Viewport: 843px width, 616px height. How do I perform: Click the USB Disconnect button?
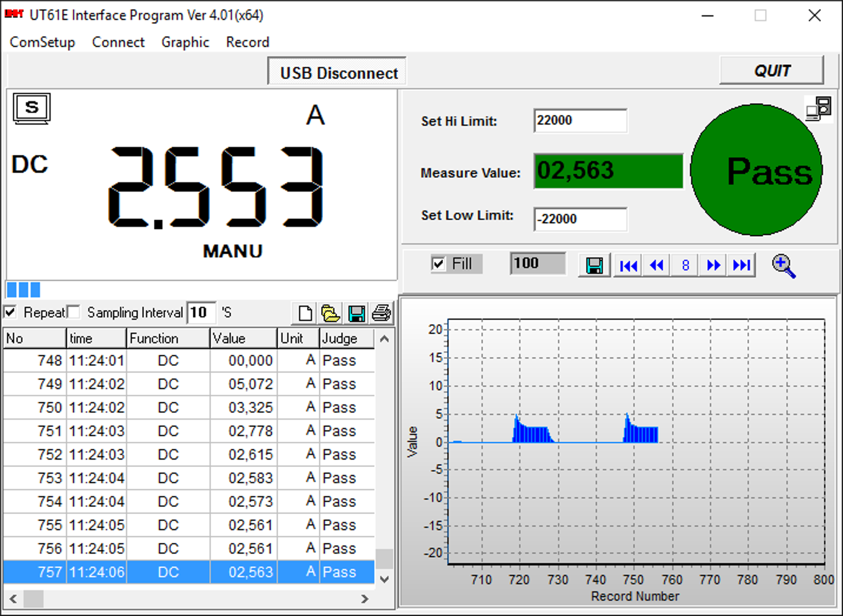337,72
